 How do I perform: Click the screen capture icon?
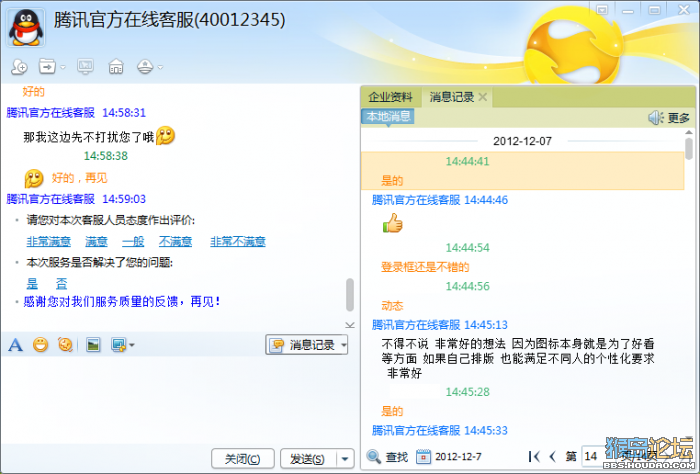(x=118, y=345)
